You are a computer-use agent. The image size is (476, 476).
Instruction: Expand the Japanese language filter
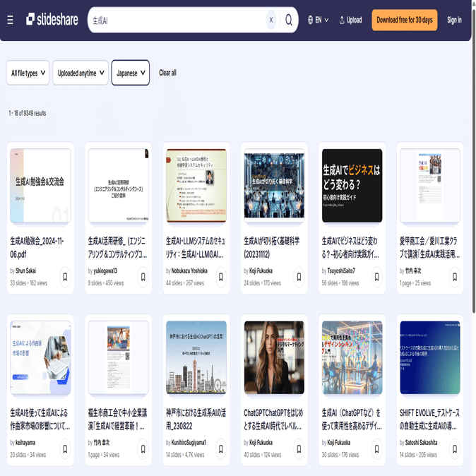pyautogui.click(x=131, y=73)
